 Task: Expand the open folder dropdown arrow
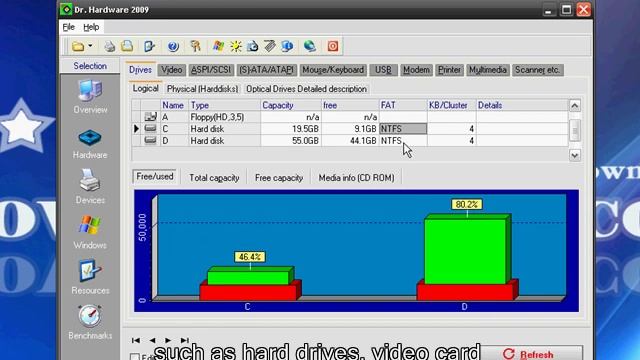coord(90,46)
